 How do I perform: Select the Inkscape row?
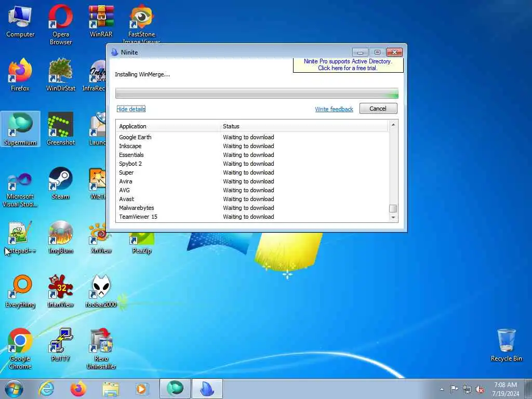252,146
